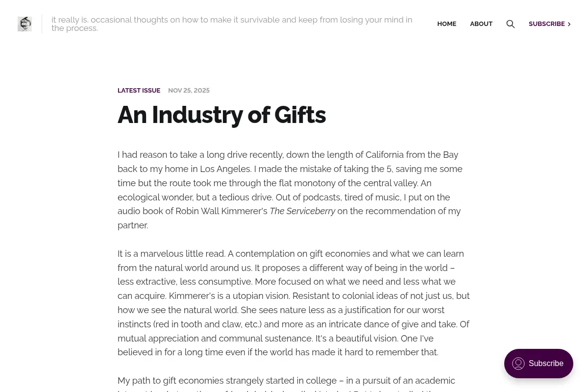Open search with the magnifier icon
Screen dimensions: 588x392
click(511, 24)
